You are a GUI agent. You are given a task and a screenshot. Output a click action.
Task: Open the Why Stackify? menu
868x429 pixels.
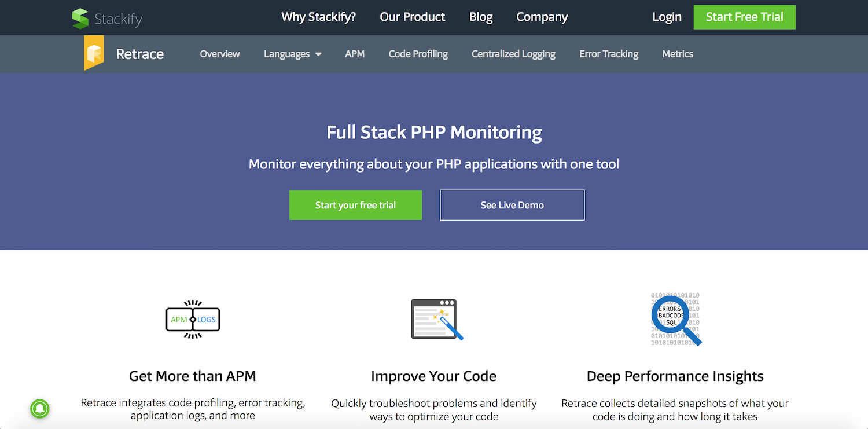pos(318,17)
